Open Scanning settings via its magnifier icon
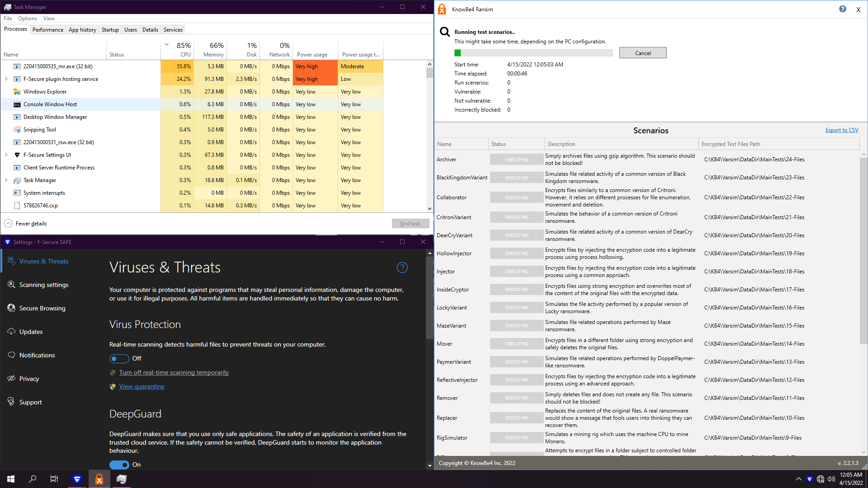The width and height of the screenshot is (868, 488). pyautogui.click(x=11, y=284)
